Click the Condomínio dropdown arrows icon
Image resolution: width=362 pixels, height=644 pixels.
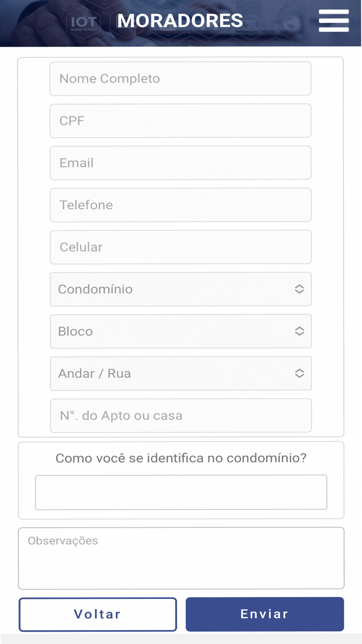pos(299,289)
